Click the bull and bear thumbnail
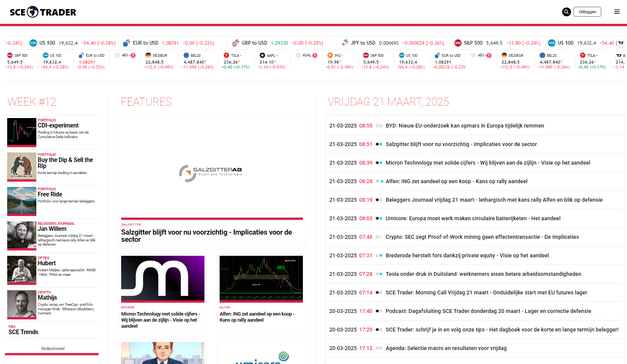Viewport: 627px width, 364px height. point(22,167)
